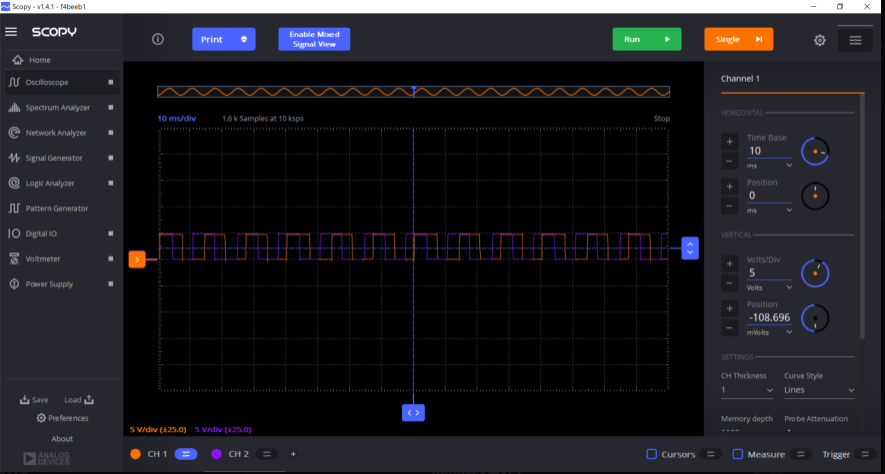Open the CH Thickness dropdown
Image resolution: width=885 pixels, height=474 pixels.
pos(747,390)
